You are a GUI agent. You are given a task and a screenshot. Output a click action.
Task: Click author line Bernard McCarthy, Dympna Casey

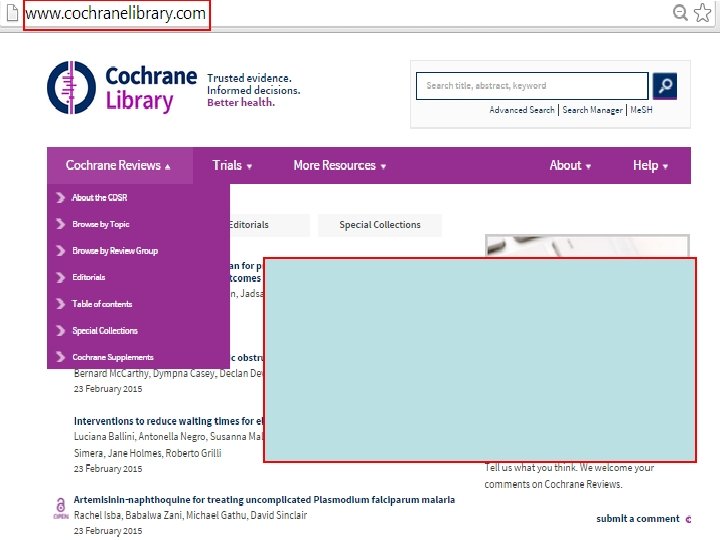(x=169, y=374)
